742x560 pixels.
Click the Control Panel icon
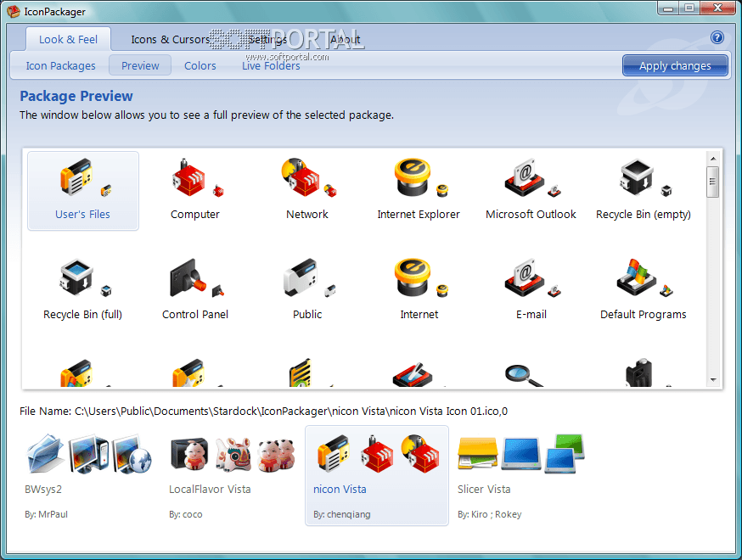pyautogui.click(x=195, y=290)
